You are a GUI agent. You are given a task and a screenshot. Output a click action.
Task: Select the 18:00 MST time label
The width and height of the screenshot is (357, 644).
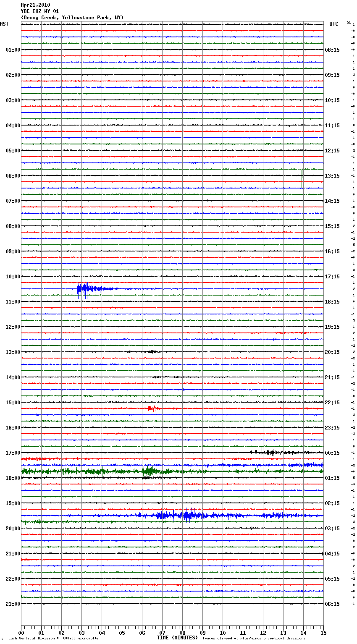click(13, 478)
